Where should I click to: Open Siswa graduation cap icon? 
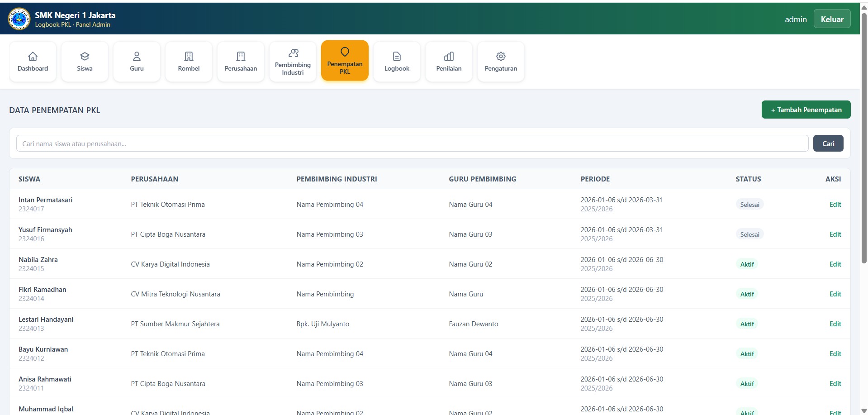pos(85,56)
